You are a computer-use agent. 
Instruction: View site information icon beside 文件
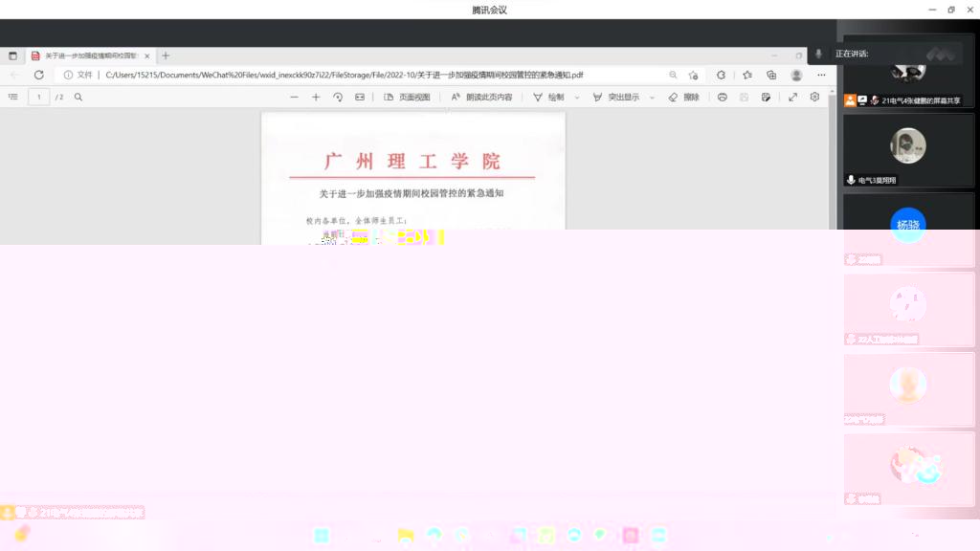tap(68, 75)
